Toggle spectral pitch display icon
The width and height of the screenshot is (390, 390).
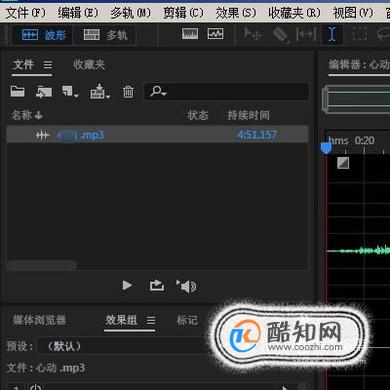[x=215, y=34]
